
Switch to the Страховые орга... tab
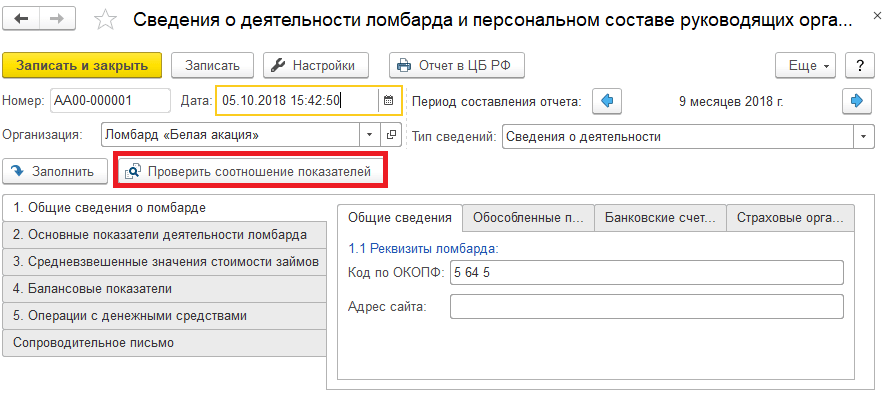(790, 218)
